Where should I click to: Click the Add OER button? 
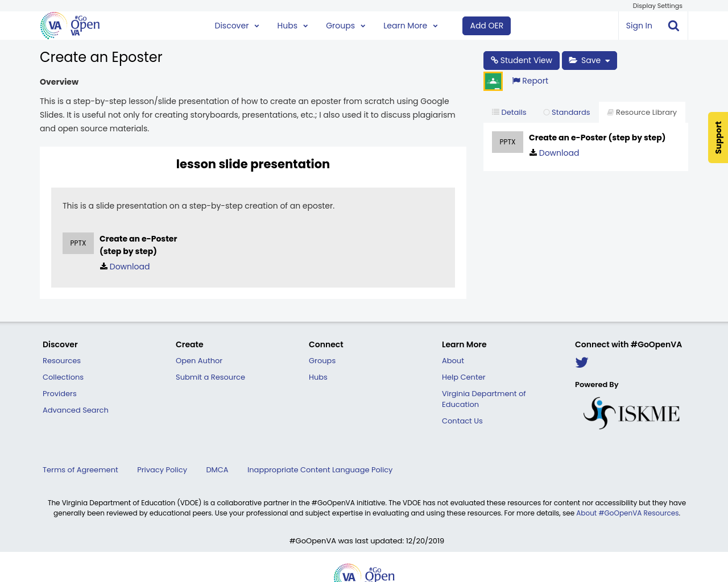coord(487,26)
